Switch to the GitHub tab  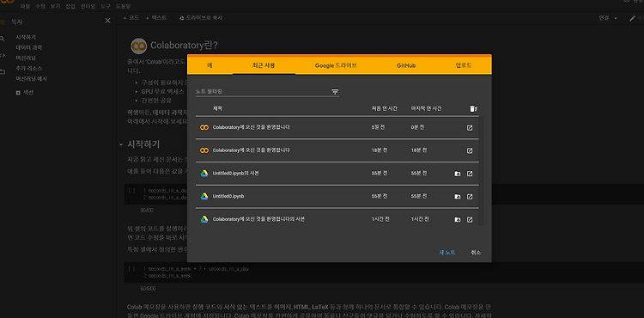(406, 65)
